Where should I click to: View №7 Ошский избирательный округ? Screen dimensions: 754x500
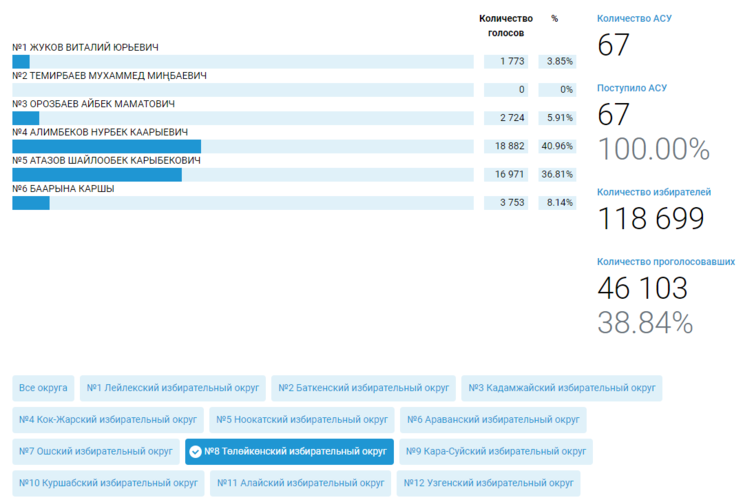pyautogui.click(x=96, y=452)
